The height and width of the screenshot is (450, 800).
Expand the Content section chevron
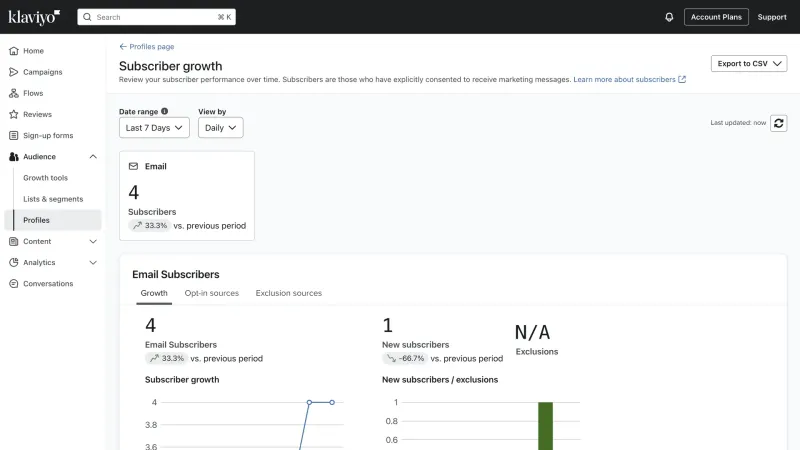(x=93, y=241)
